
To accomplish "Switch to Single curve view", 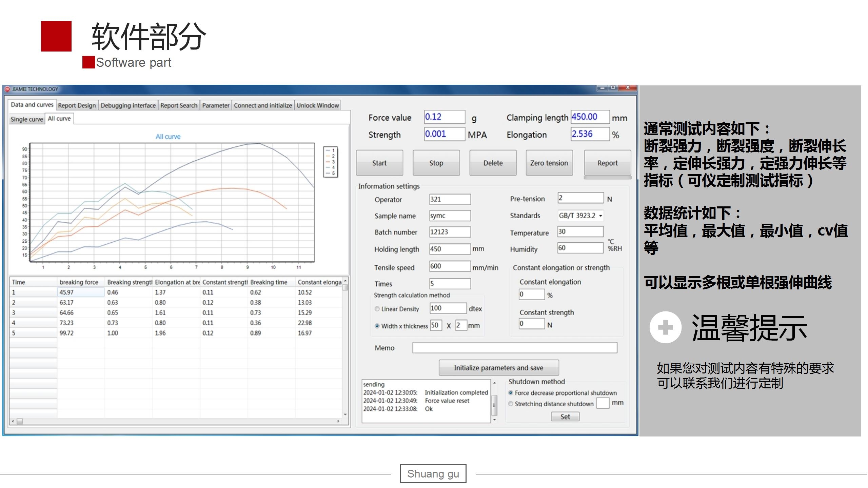I will click(x=27, y=119).
